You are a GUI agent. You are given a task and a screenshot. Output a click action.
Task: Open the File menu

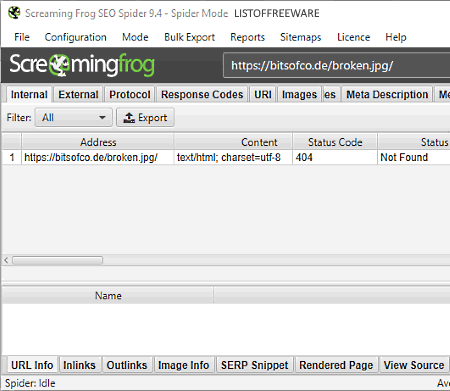pyautogui.click(x=22, y=37)
